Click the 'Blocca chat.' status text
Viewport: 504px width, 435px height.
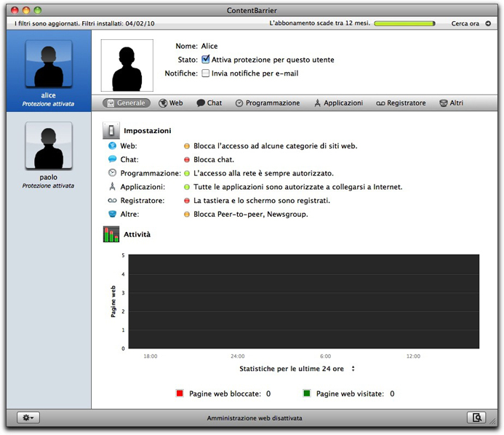click(214, 160)
